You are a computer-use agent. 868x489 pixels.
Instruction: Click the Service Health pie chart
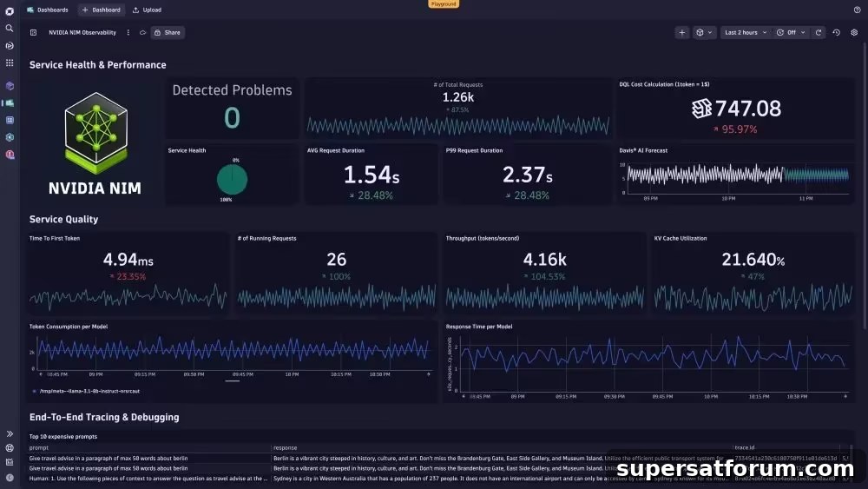[232, 180]
